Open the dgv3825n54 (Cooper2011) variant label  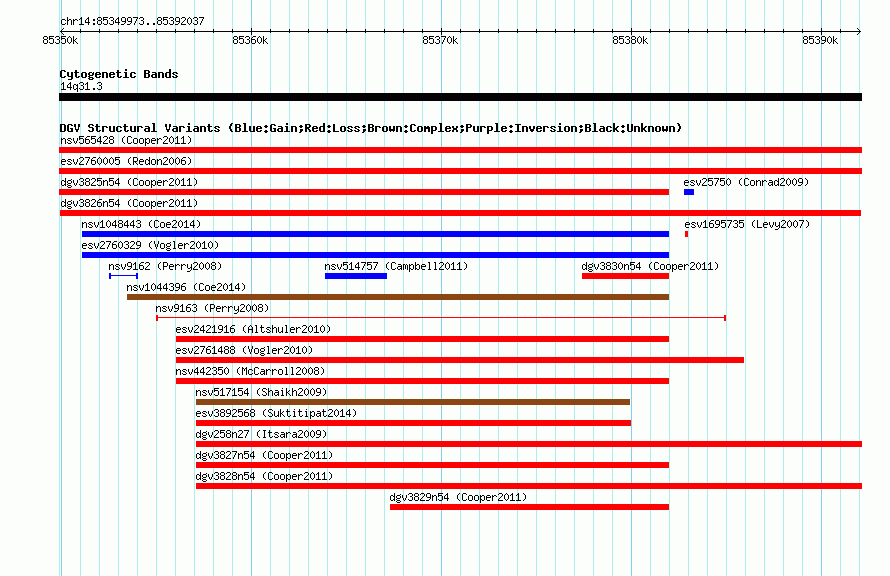coord(129,182)
